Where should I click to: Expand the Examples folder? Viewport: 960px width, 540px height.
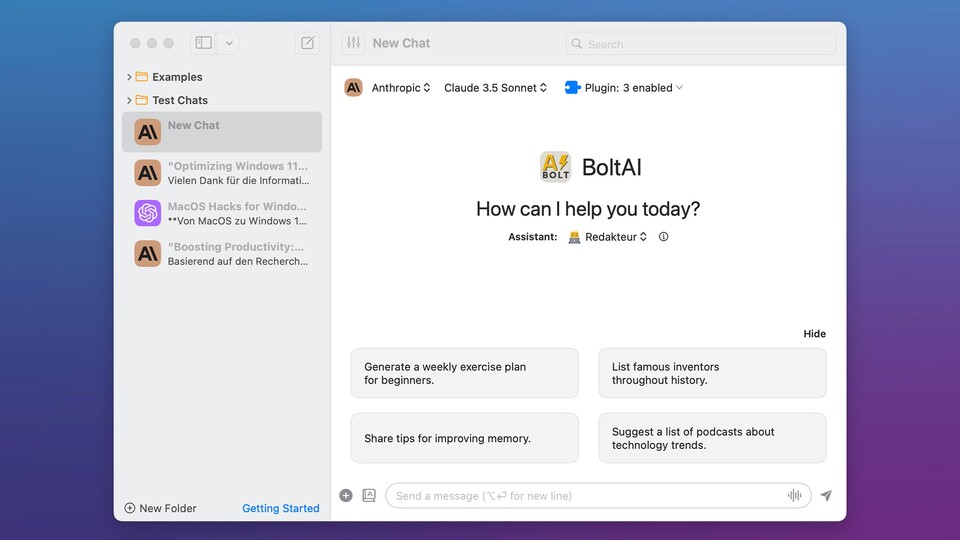click(129, 77)
